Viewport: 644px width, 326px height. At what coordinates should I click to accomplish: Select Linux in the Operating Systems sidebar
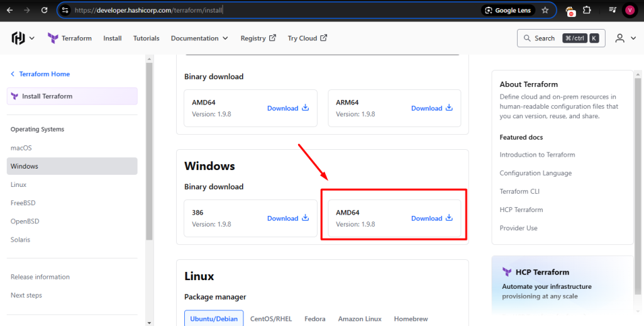pyautogui.click(x=18, y=185)
